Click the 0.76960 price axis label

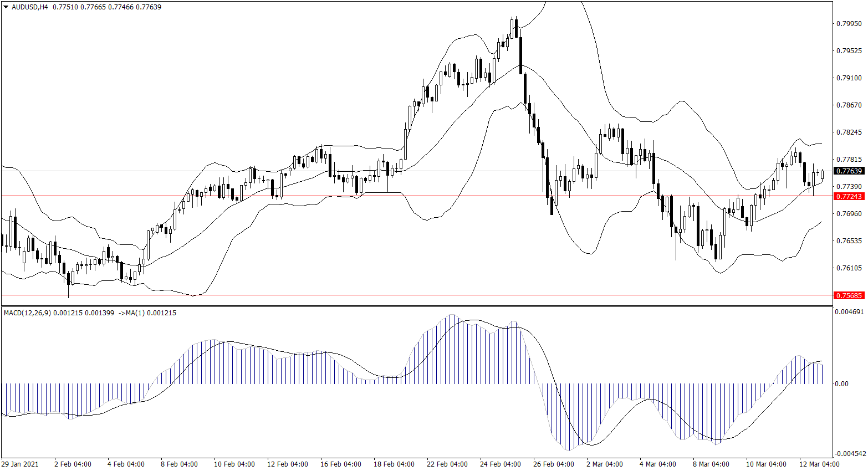pos(849,214)
